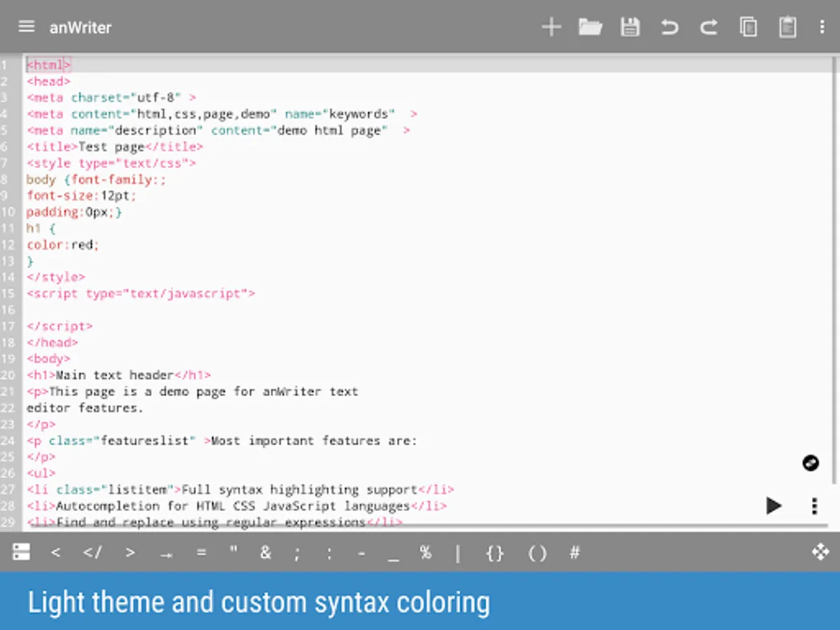Click the featureslist paragraph line
Screen dimensions: 840x630
[x=222, y=440]
